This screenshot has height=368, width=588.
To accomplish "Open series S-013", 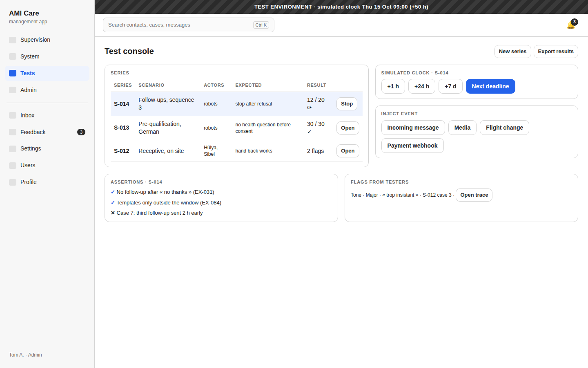I will (x=347, y=128).
